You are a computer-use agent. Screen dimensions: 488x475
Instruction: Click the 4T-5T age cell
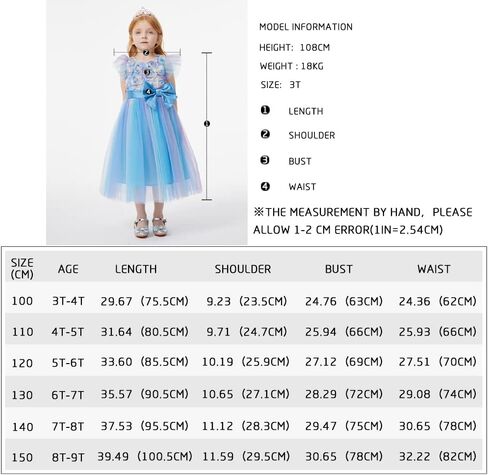click(68, 332)
